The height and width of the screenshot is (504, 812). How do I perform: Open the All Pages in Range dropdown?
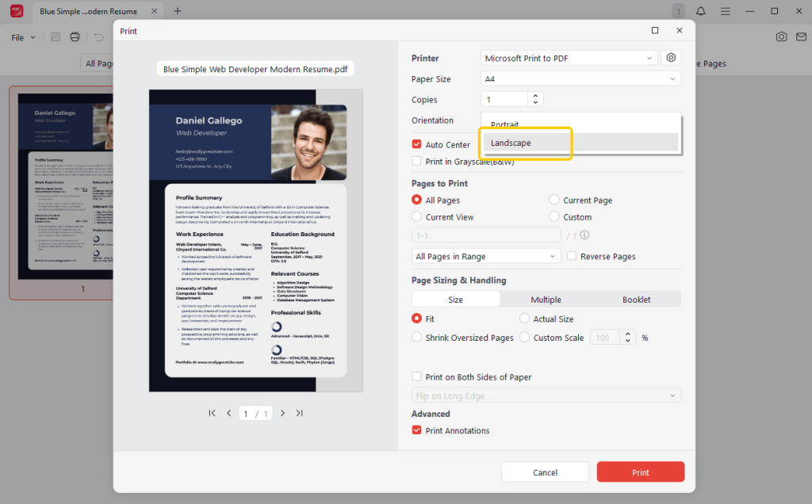(x=486, y=257)
